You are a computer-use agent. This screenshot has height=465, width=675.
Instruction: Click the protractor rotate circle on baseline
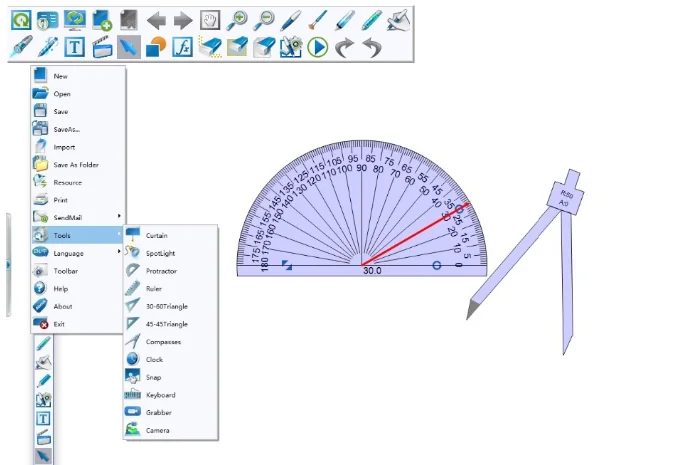tap(437, 265)
